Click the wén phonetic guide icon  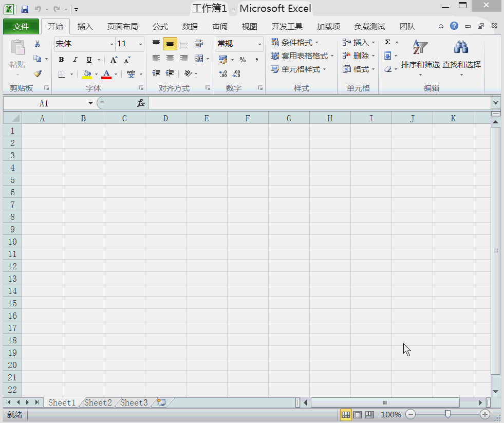131,75
